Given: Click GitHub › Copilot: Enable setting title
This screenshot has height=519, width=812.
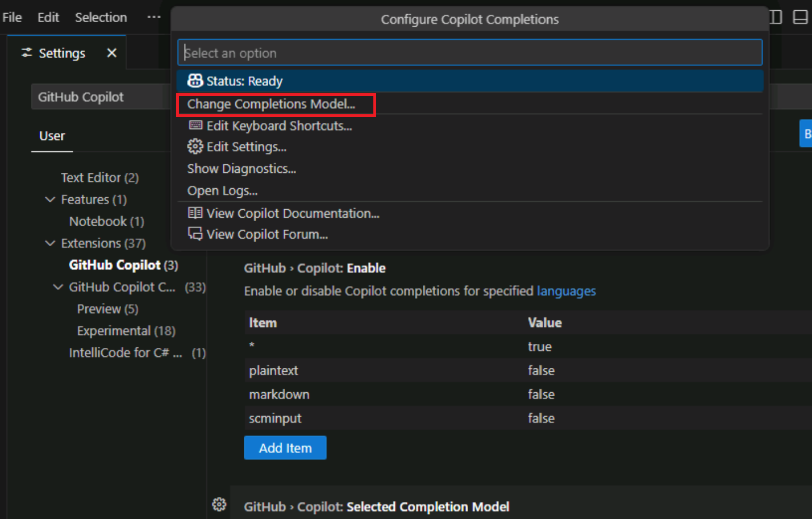Looking at the screenshot, I should (315, 268).
